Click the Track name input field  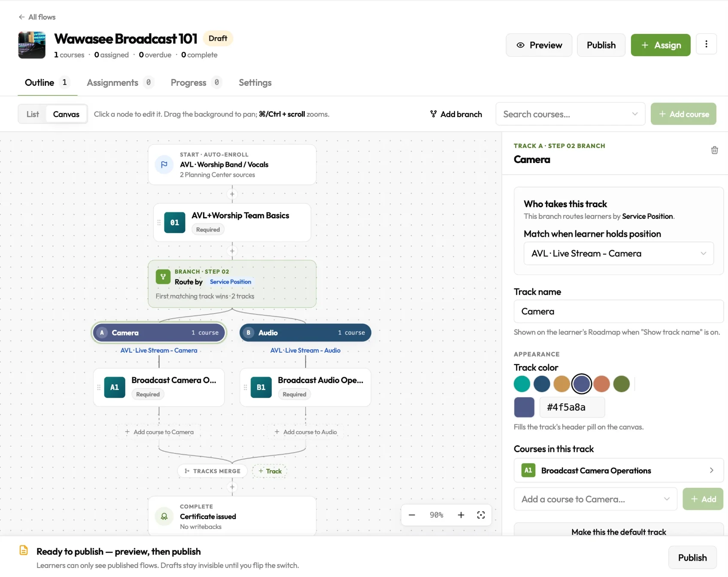[619, 311]
